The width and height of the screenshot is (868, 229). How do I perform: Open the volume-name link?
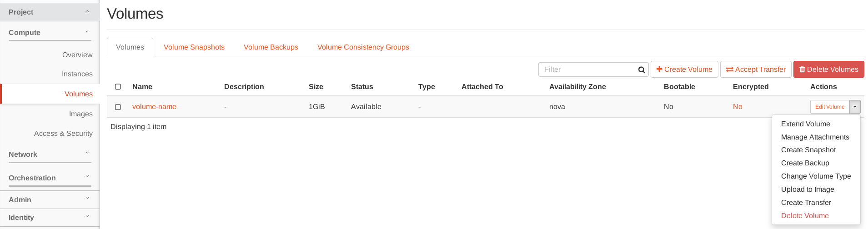click(154, 107)
